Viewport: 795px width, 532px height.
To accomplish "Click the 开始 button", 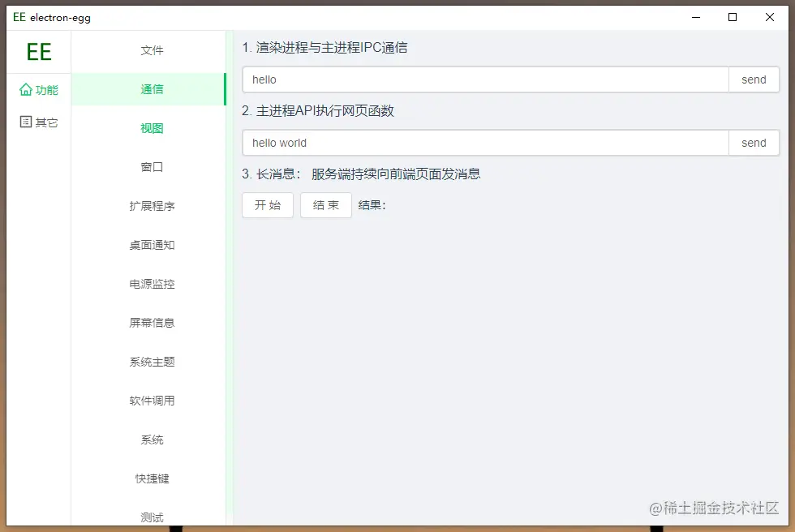I will pyautogui.click(x=268, y=205).
